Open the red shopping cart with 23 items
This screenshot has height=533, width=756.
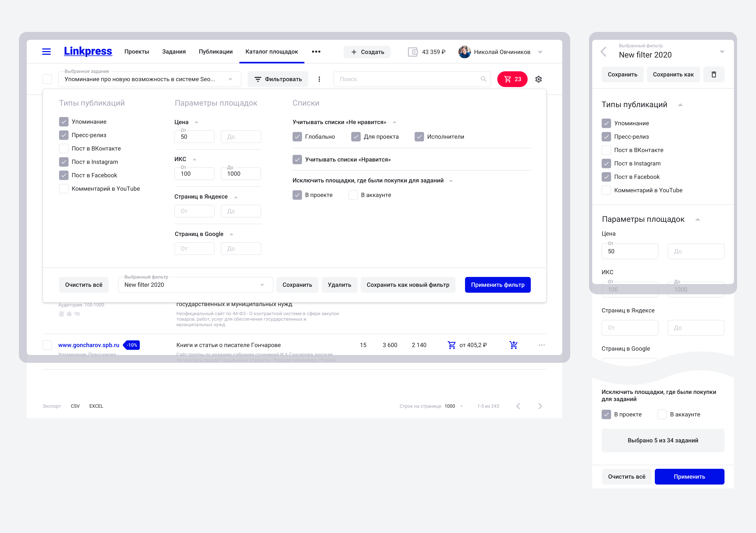pos(512,79)
